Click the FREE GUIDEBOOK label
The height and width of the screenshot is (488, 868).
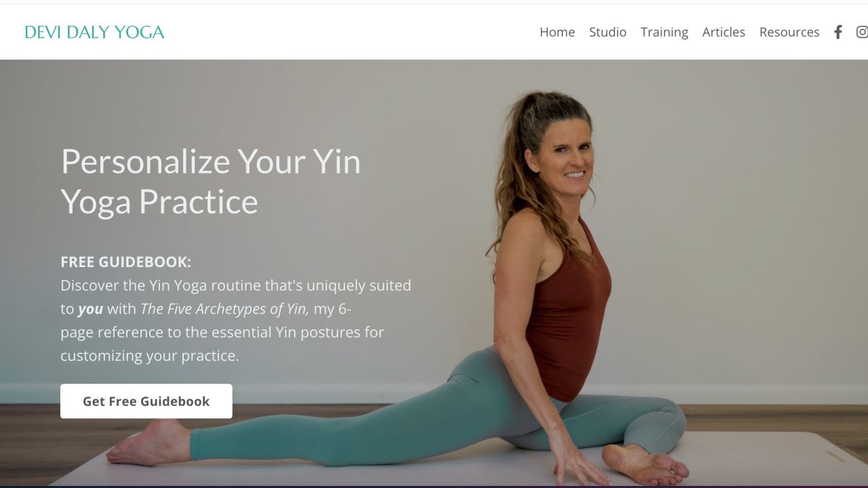click(126, 262)
